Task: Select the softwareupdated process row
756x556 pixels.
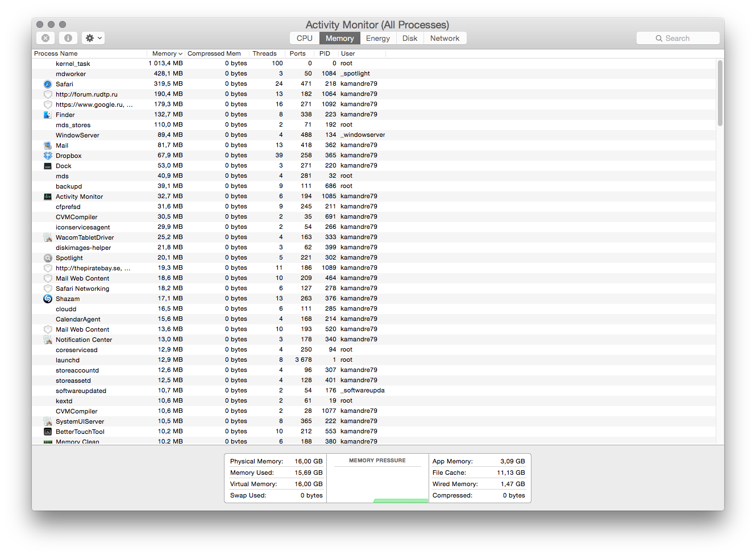Action: 374,391
